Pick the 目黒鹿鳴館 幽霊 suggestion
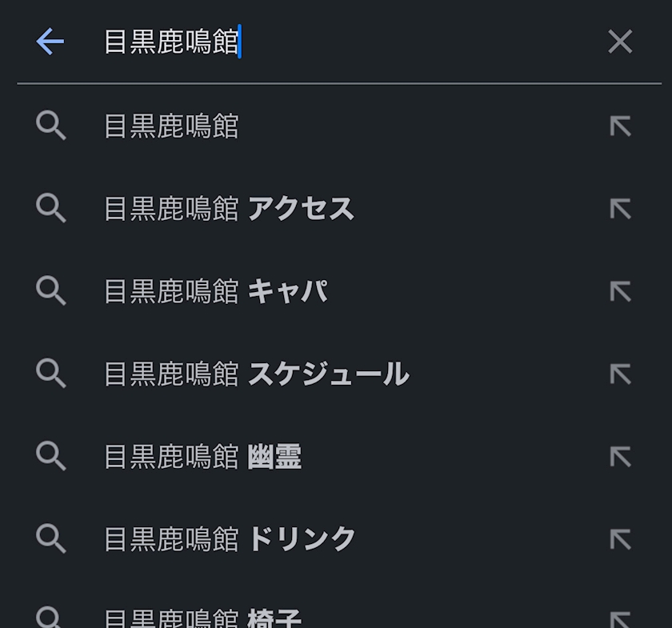 [202, 457]
